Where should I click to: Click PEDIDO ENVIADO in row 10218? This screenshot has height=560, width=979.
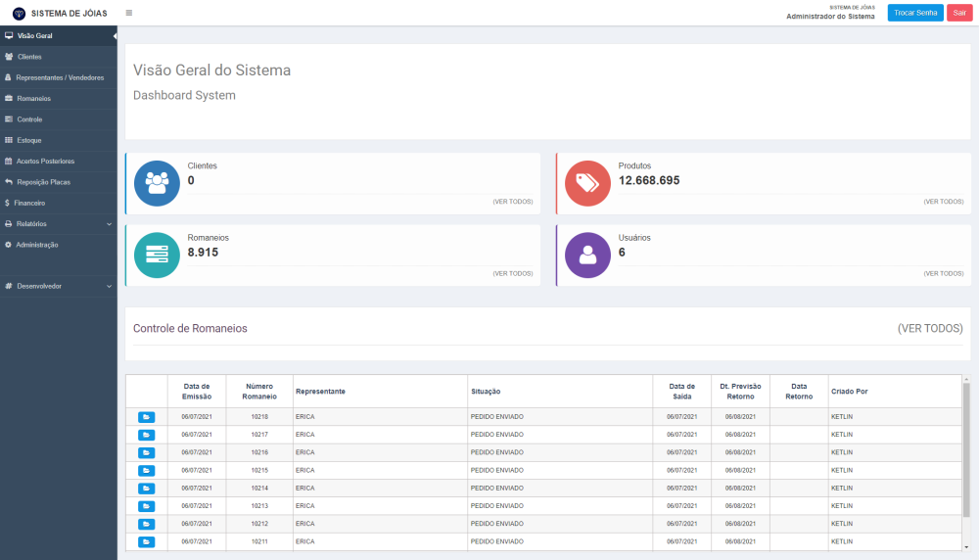point(497,417)
